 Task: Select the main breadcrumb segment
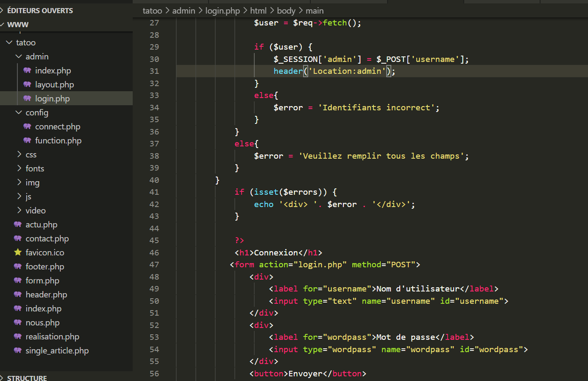click(315, 11)
